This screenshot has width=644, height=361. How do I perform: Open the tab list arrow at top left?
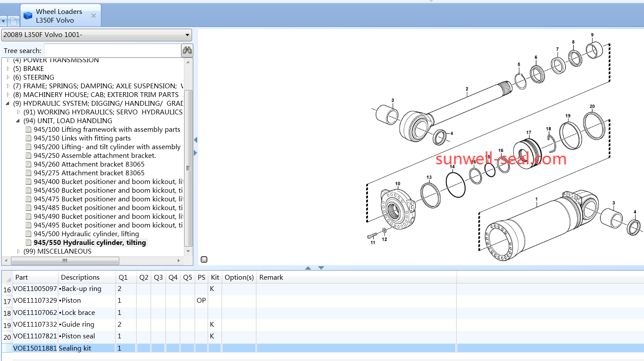coord(3,21)
